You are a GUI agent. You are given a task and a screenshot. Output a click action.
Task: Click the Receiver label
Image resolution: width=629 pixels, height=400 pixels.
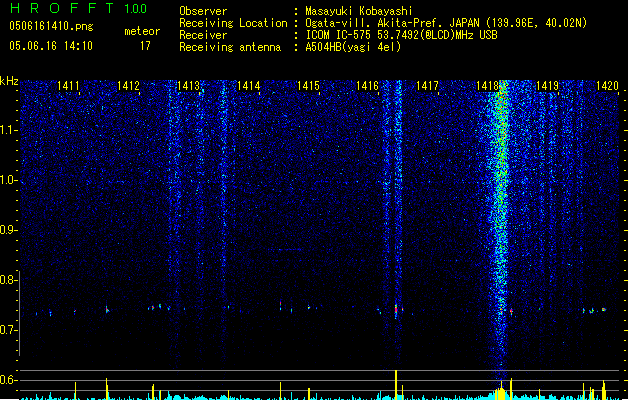click(x=203, y=35)
